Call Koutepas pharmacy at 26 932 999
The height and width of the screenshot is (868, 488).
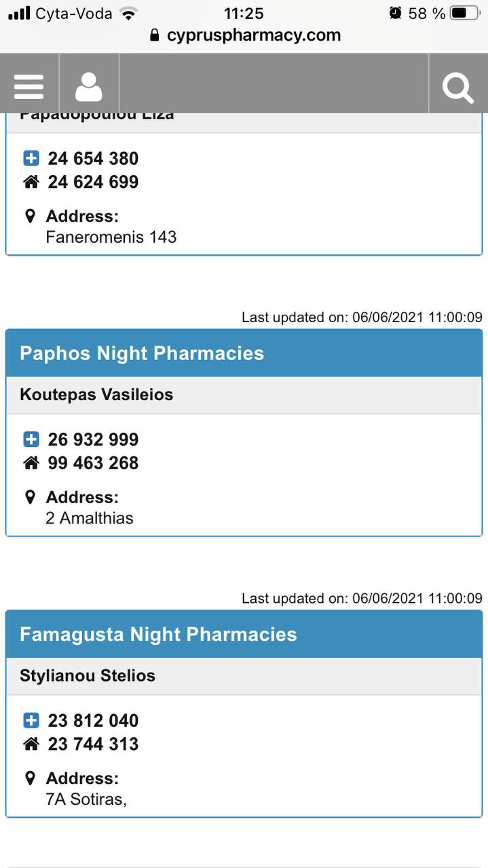(93, 439)
